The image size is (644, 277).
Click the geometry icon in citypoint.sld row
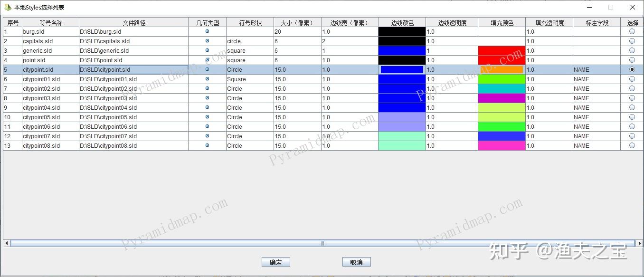click(207, 69)
